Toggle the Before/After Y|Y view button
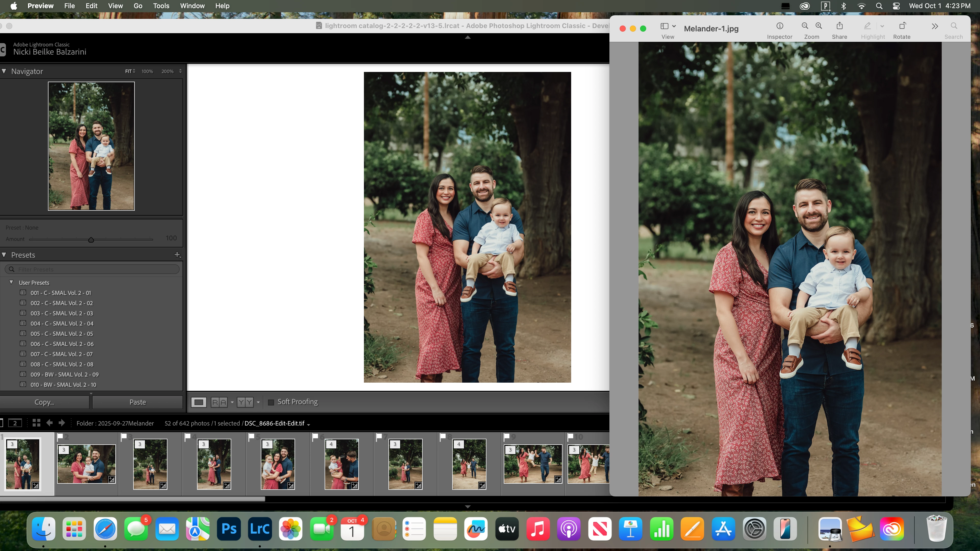The height and width of the screenshot is (551, 980). coord(245,402)
